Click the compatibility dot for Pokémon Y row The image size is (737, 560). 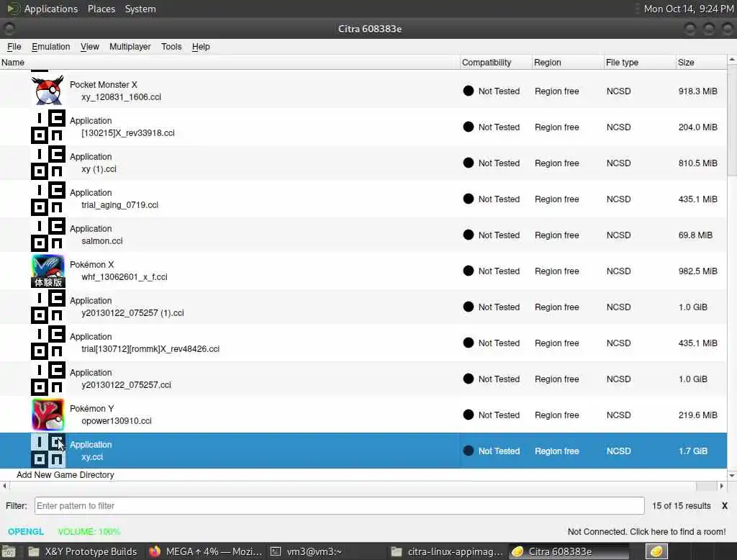click(x=468, y=415)
